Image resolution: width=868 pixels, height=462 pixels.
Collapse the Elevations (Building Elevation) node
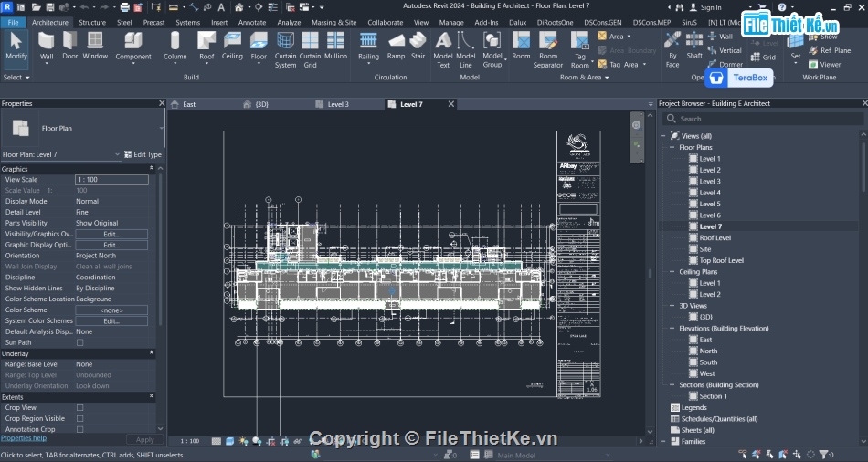672,328
